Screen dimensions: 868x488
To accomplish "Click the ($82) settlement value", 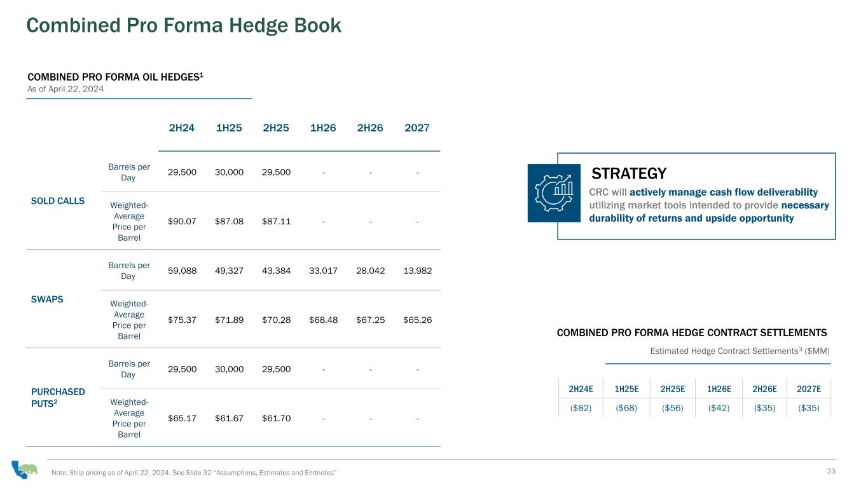I will [x=580, y=408].
